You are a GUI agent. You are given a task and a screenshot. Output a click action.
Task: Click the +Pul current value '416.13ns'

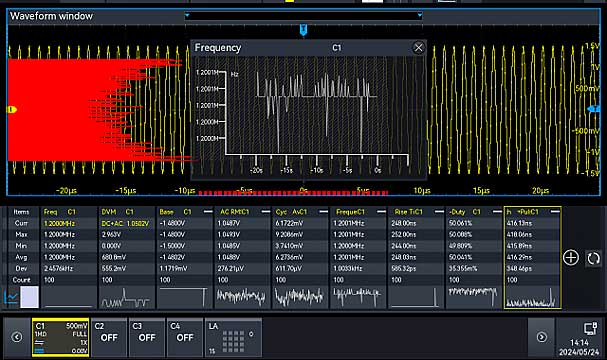pos(519,223)
